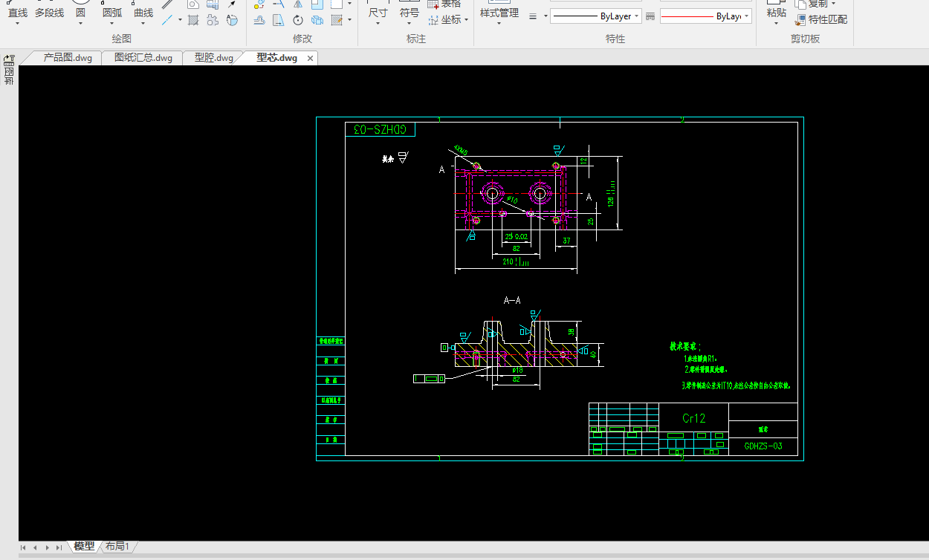Screen dimensions: 929x560
Task: Click the lineweight lines icon in 特性 panel
Action: tap(533, 16)
